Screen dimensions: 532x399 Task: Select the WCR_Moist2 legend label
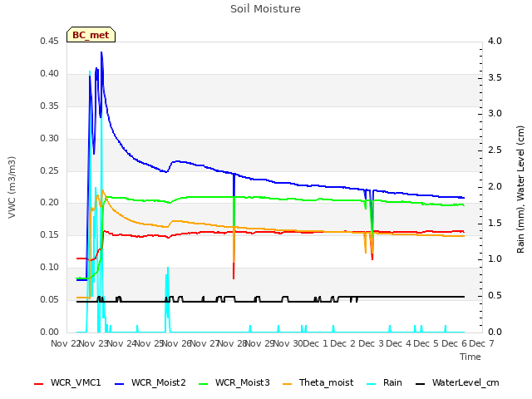[x=159, y=382]
